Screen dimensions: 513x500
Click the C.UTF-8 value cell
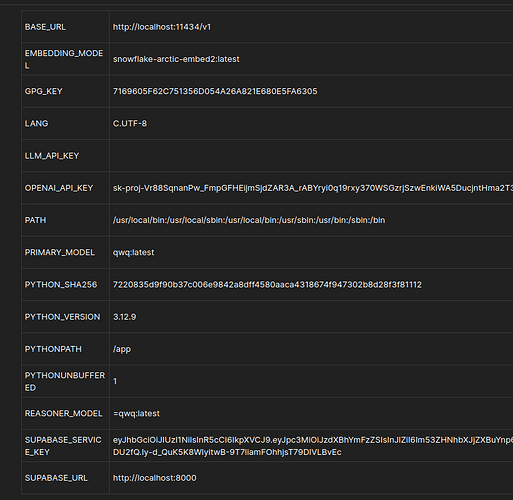click(x=311, y=124)
